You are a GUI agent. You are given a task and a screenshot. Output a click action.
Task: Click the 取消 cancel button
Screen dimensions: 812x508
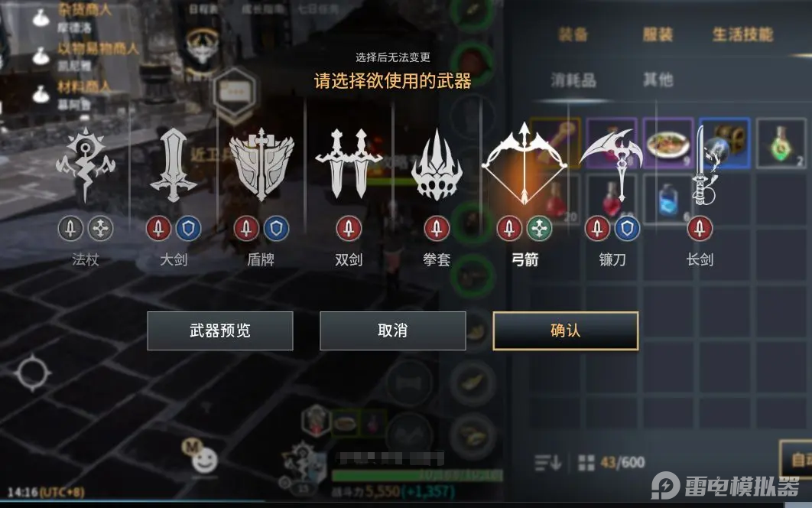tap(392, 331)
